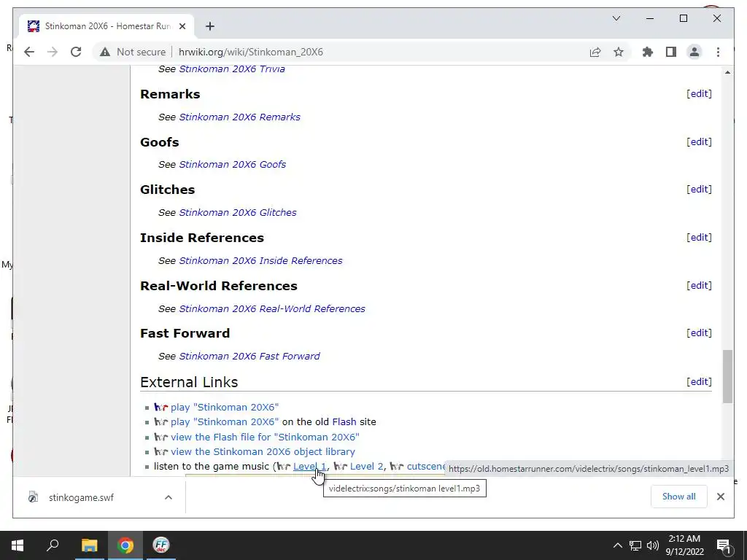Open Stinkoman 20X6 Inside References link
The height and width of the screenshot is (560, 747).
coord(260,261)
